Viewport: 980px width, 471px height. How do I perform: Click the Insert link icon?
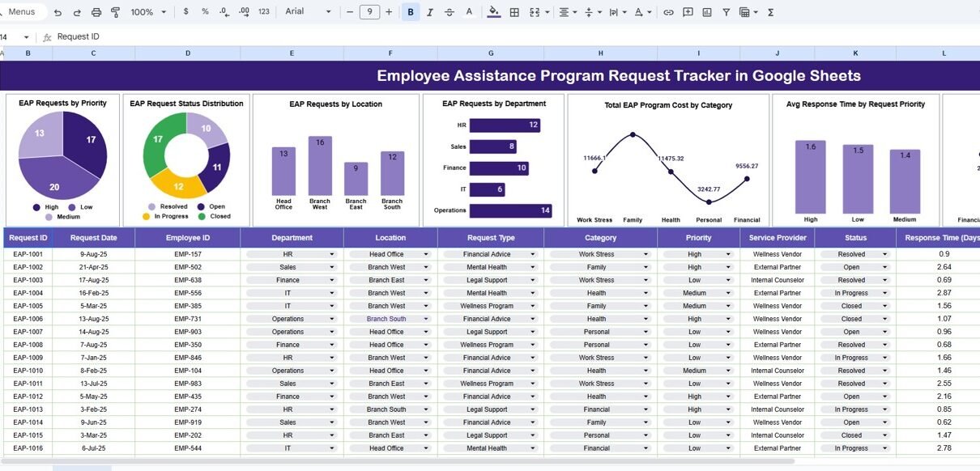tap(668, 12)
